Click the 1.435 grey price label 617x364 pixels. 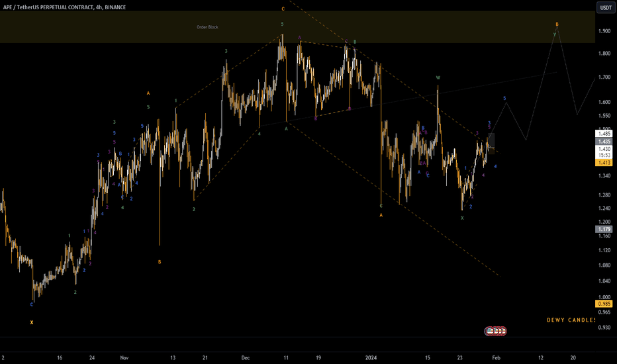(604, 141)
